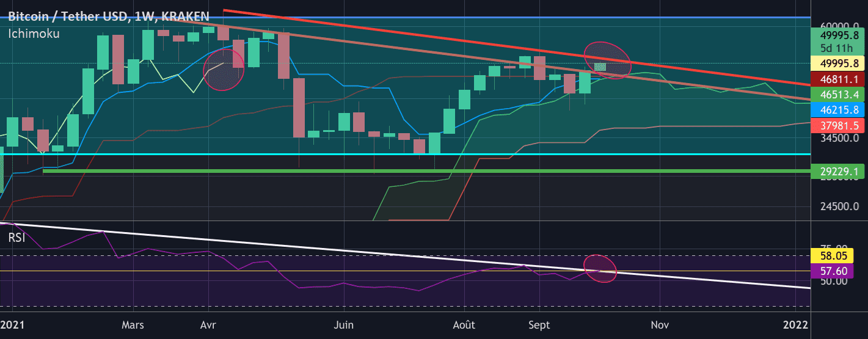Click the 2022 time axis label
868x339 pixels.
(797, 324)
